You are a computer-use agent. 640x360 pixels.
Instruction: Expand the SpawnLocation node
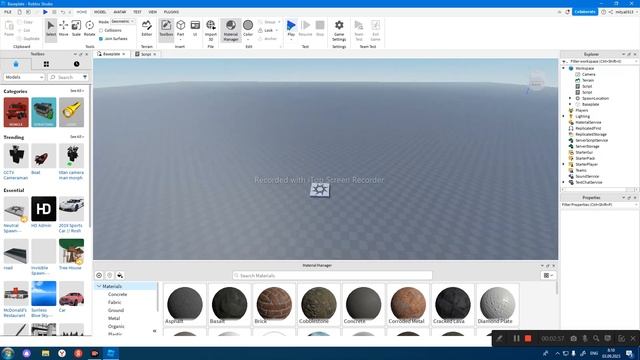570,98
